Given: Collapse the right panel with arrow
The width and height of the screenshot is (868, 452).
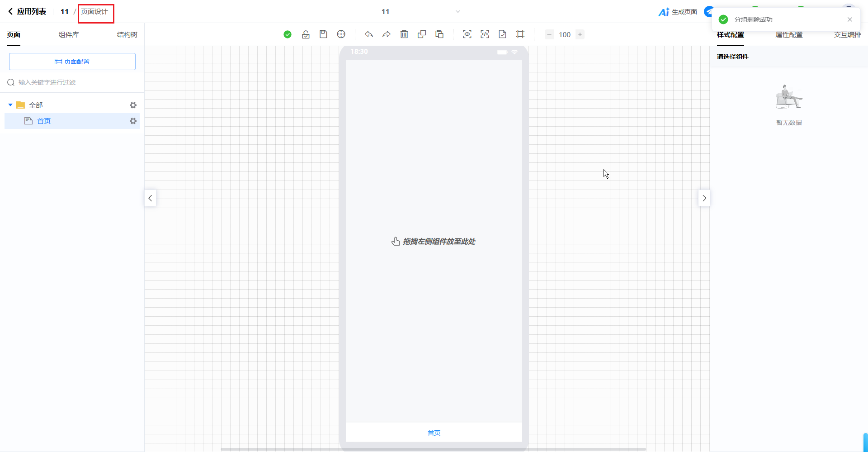Looking at the screenshot, I should coord(704,198).
